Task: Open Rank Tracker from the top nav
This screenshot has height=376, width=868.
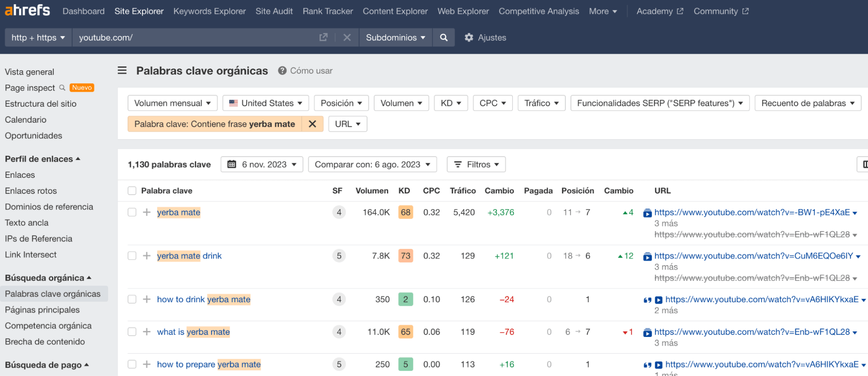Action: tap(328, 11)
